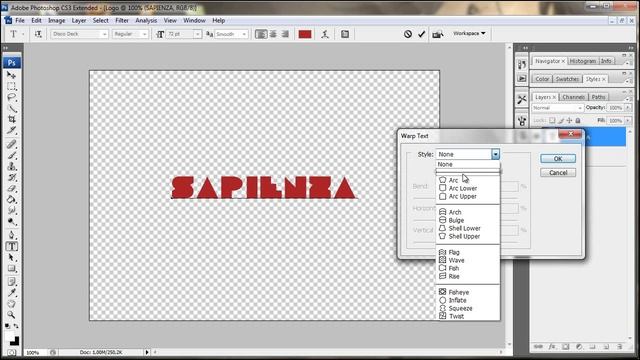Click the status bar document info arrow
This screenshot has height=360, width=640.
[x=147, y=352]
